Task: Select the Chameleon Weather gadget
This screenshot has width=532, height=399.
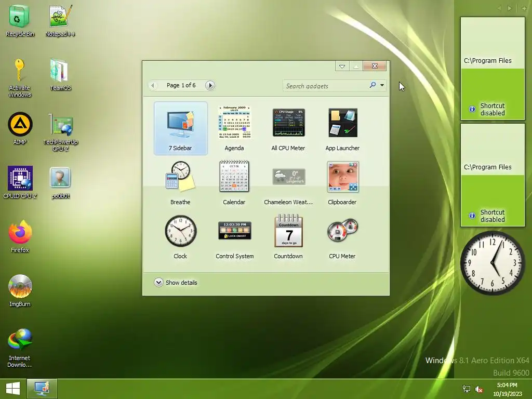Action: [x=288, y=182]
